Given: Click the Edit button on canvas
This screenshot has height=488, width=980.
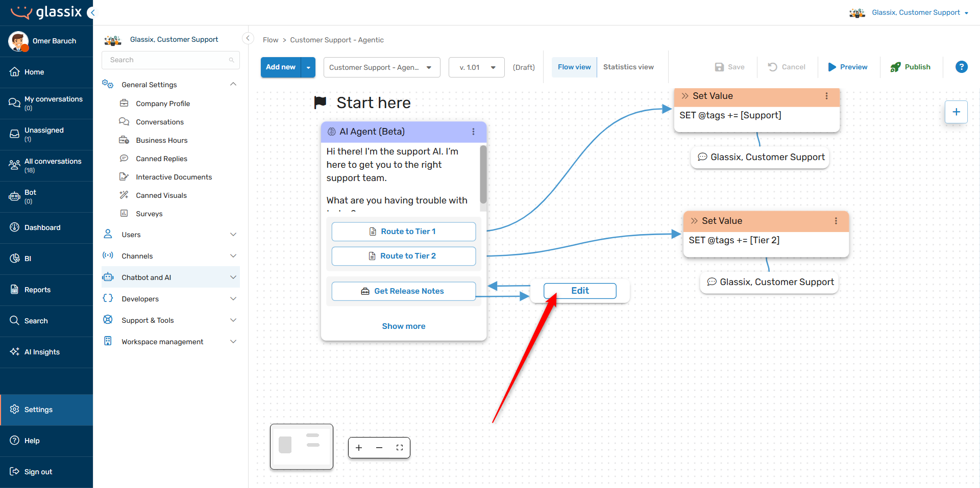Looking at the screenshot, I should tap(580, 291).
